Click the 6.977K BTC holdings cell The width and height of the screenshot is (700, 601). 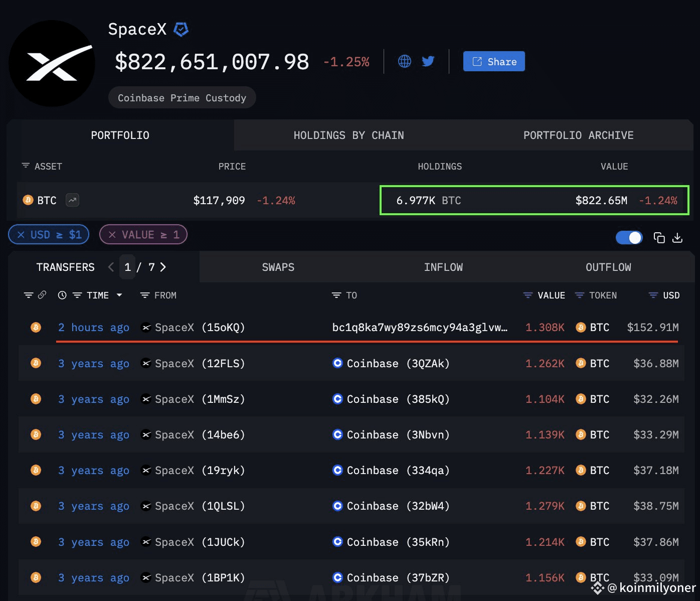click(429, 200)
